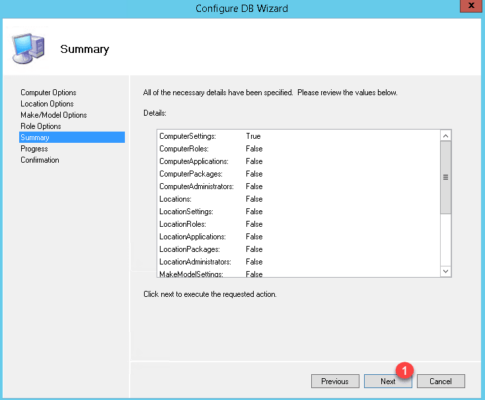Image resolution: width=485 pixels, height=400 pixels.
Task: Open the Computer Options step
Action: [48, 92]
